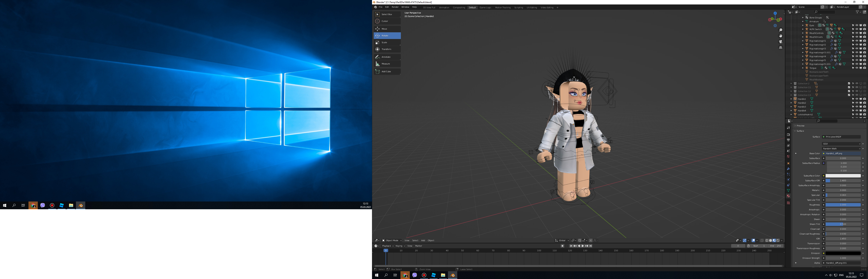Uncheck the Collection 2 checkbox
This screenshot has height=279, width=868.
(x=849, y=83)
